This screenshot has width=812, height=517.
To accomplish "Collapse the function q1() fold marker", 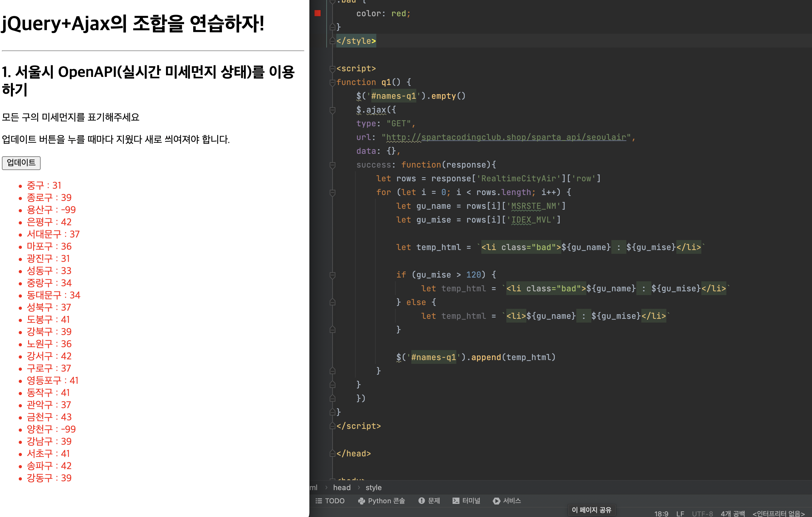I will point(332,82).
